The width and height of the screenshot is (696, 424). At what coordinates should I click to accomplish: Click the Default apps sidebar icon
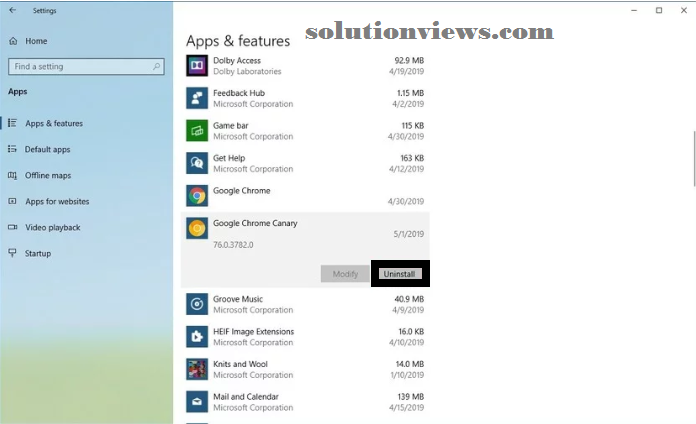[x=12, y=149]
